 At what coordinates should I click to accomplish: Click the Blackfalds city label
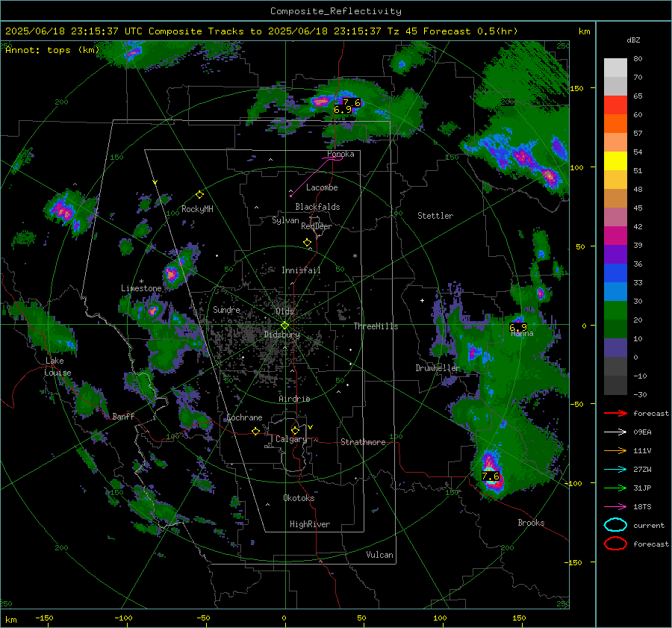point(317,207)
